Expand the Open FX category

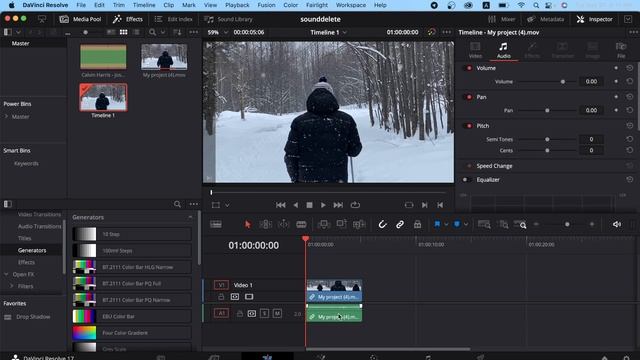(x=6, y=274)
